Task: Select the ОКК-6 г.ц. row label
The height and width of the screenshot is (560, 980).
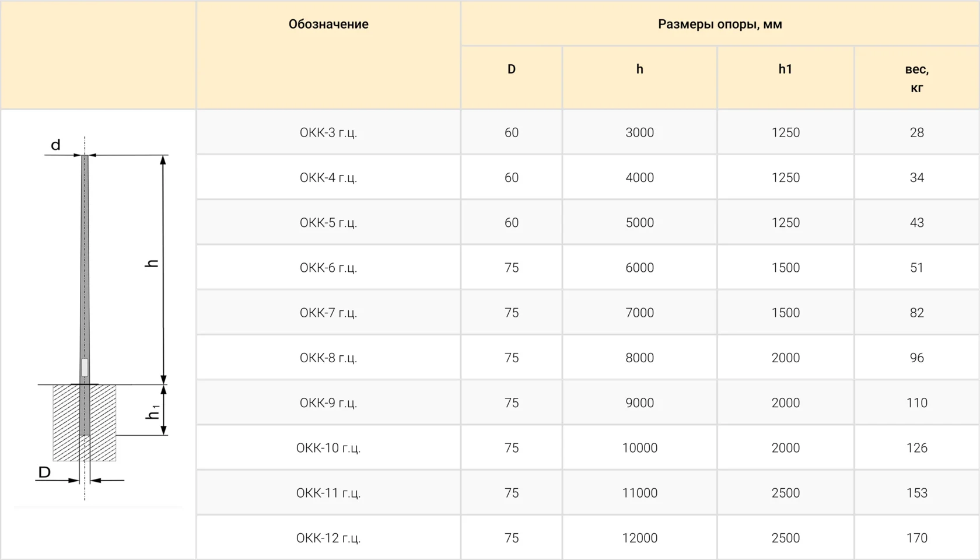Action: (x=328, y=268)
